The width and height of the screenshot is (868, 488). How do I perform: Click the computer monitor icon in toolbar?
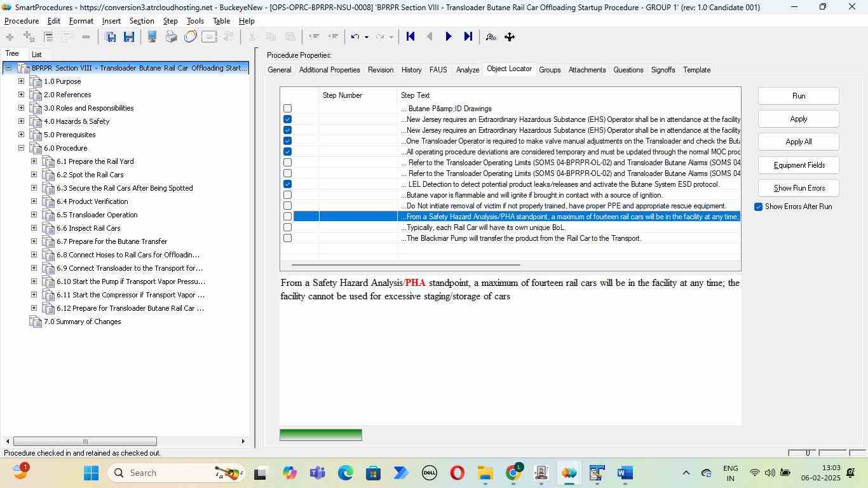click(152, 37)
